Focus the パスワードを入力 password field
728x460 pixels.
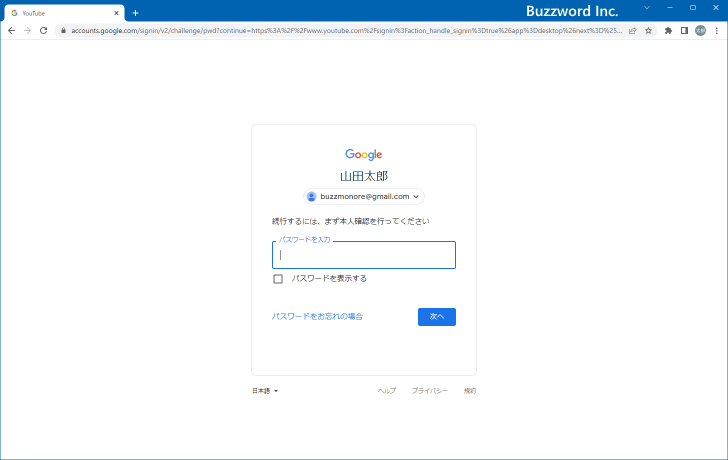click(364, 255)
